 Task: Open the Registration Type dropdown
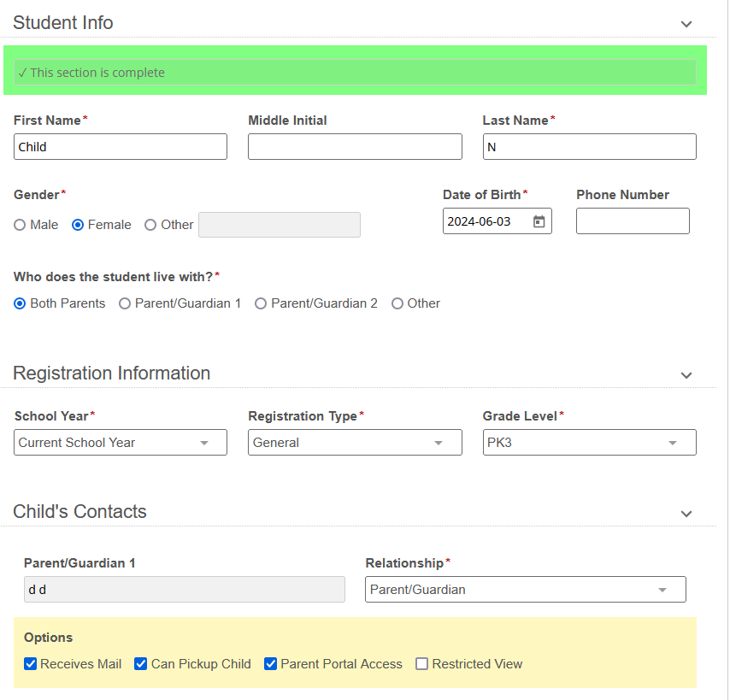click(355, 443)
